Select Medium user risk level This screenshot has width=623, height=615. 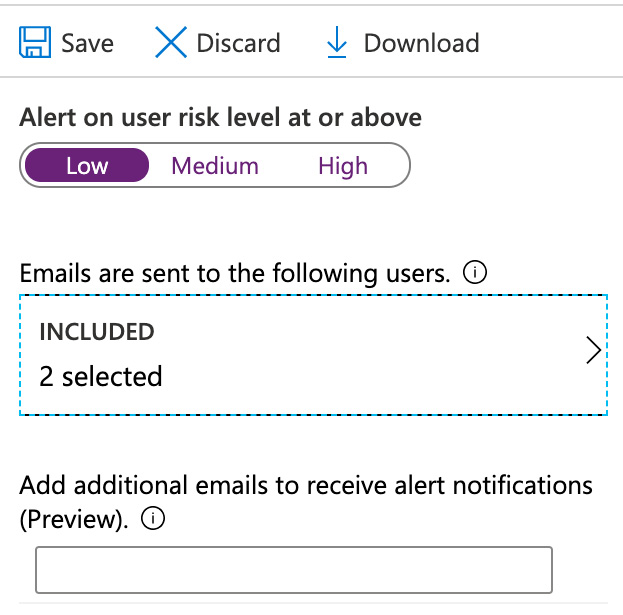tap(215, 166)
